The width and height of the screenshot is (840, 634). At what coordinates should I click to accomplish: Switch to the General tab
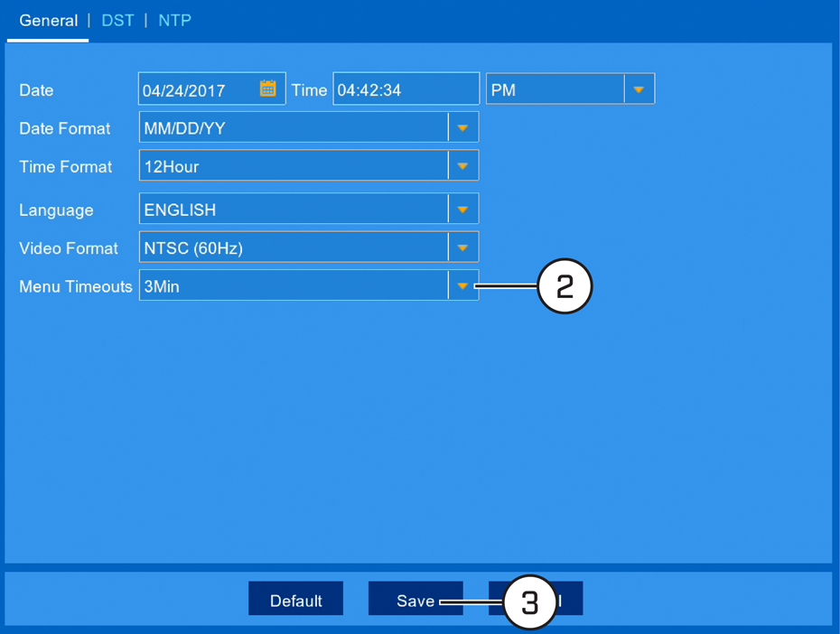(x=48, y=21)
